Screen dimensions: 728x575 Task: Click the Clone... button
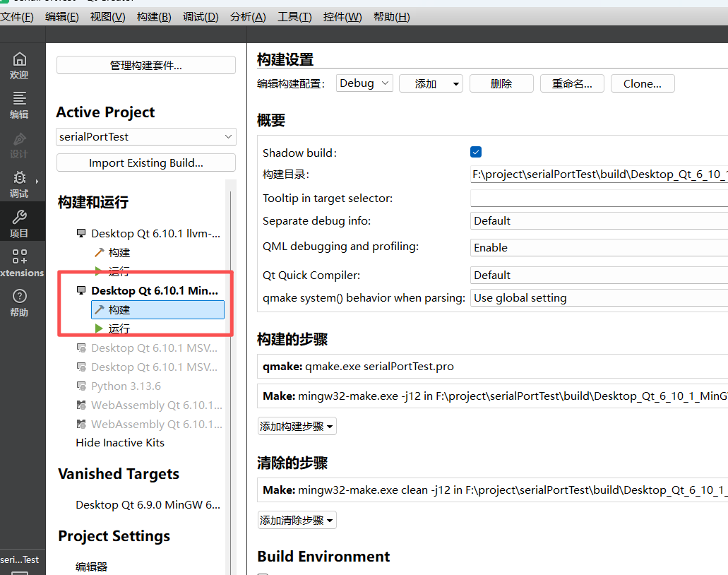click(643, 83)
